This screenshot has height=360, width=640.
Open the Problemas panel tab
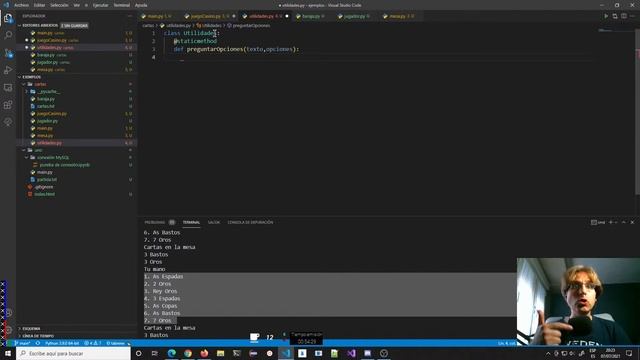155,222
